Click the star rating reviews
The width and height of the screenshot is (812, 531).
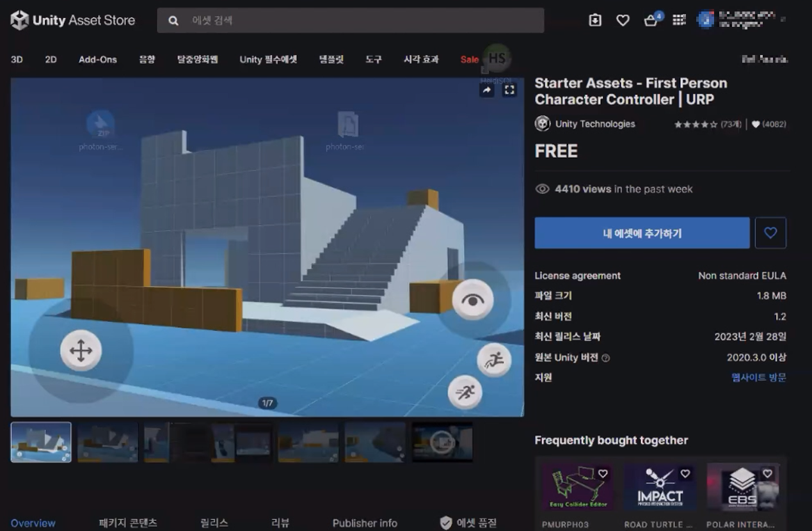(x=708, y=124)
